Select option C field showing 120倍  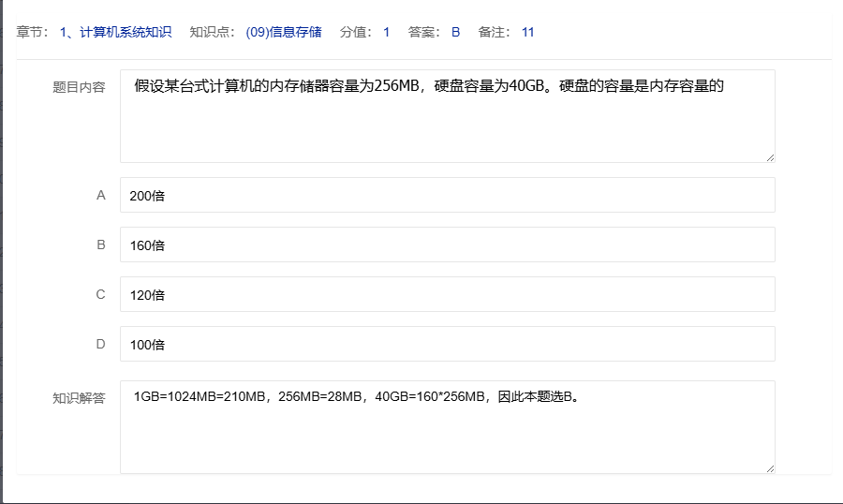[447, 294]
